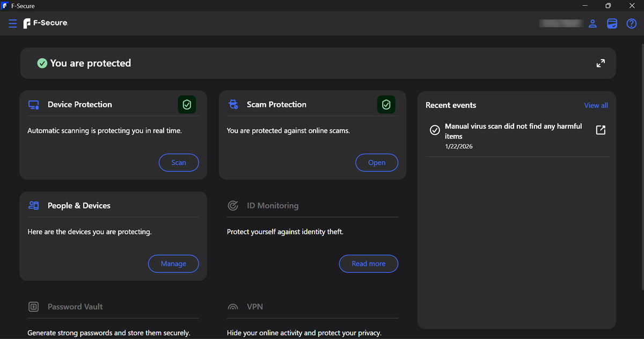Click 'You are protected against online scams' text
The width and height of the screenshot is (644, 339).
coord(288,131)
